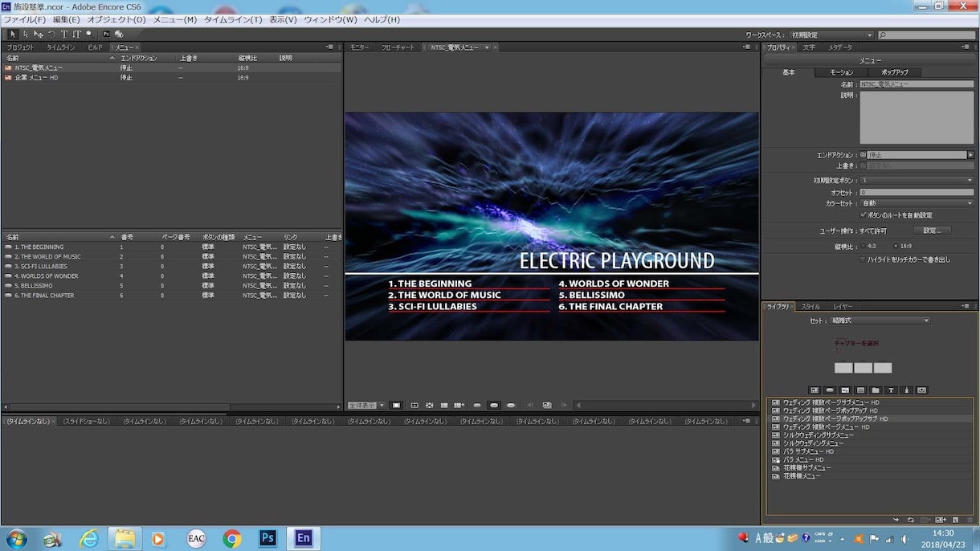Show the selected button subpicture highlight
The height and width of the screenshot is (551, 980).
coord(494,406)
